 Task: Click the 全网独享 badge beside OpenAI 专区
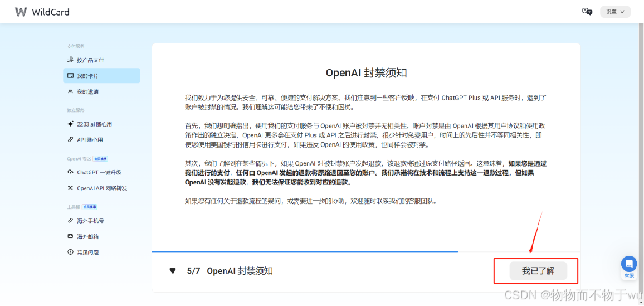click(100, 158)
